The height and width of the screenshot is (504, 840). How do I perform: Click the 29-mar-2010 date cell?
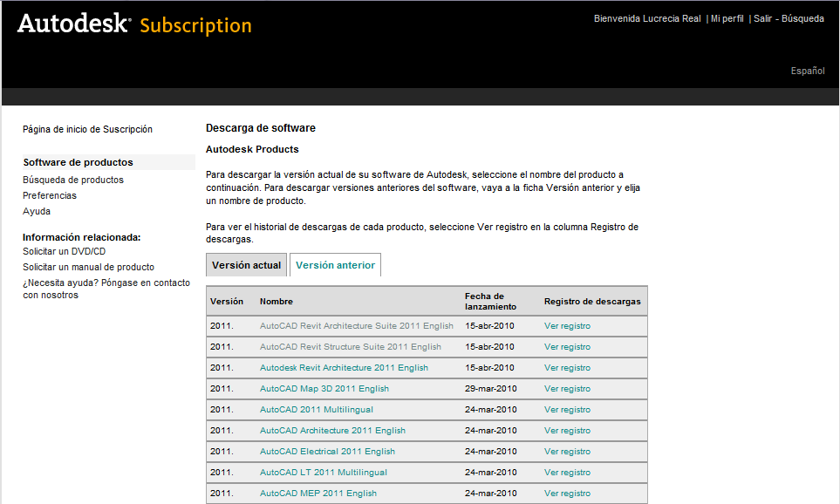pos(491,388)
